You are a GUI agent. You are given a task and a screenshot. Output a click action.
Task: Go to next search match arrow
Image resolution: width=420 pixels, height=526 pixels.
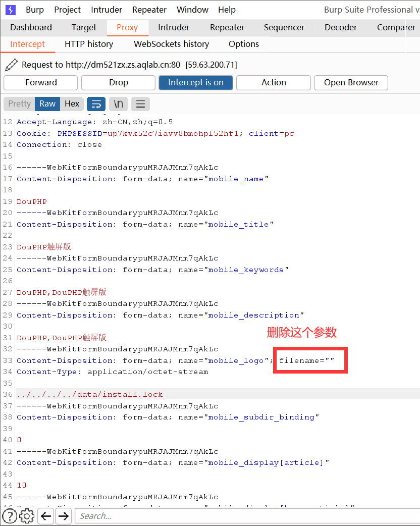point(64,516)
